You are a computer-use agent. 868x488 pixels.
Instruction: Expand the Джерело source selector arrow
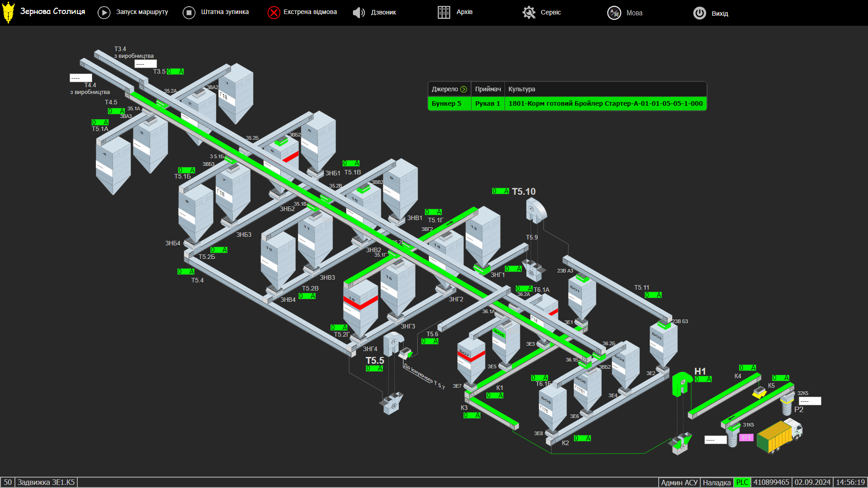(x=463, y=89)
